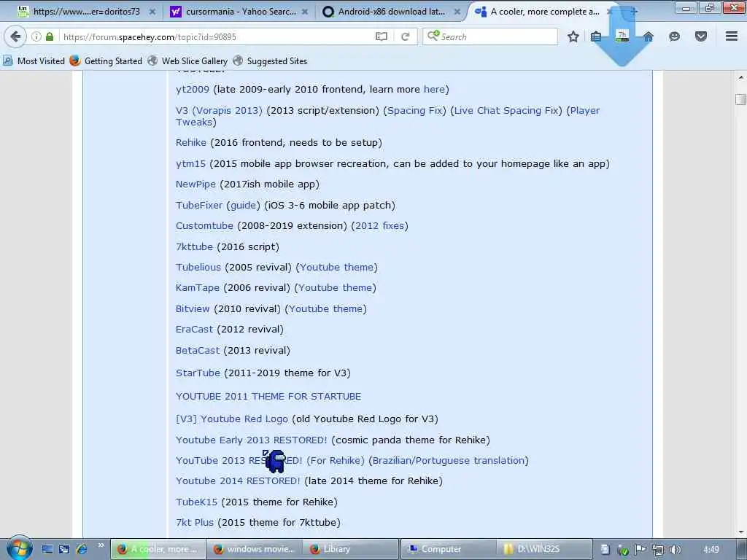
Task: Switch to Library taskbar window
Action: [351, 549]
